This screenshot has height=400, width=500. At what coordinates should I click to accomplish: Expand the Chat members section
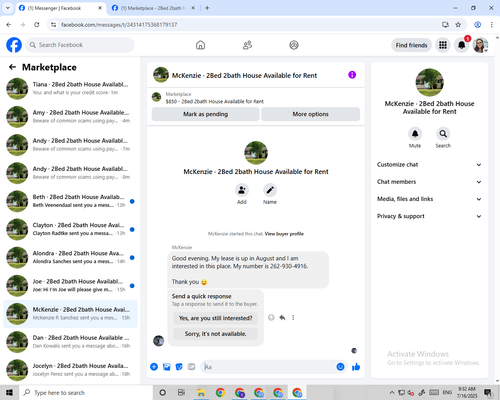tap(429, 182)
